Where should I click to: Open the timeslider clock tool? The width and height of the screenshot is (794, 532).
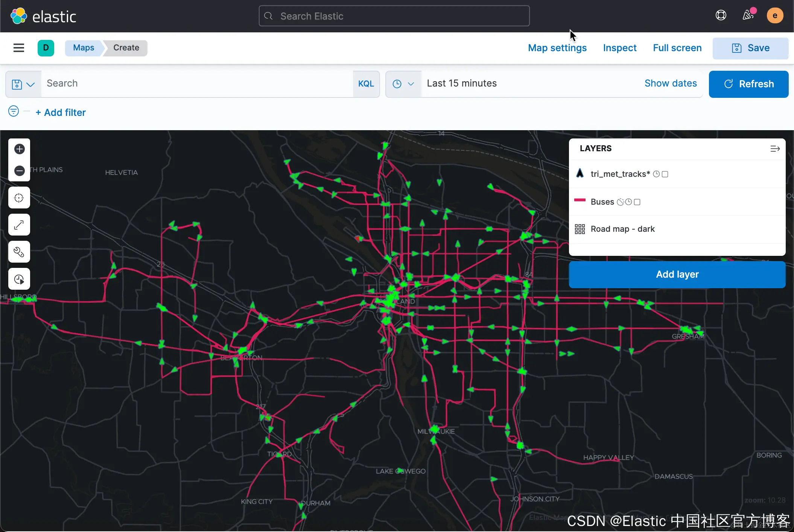19,279
